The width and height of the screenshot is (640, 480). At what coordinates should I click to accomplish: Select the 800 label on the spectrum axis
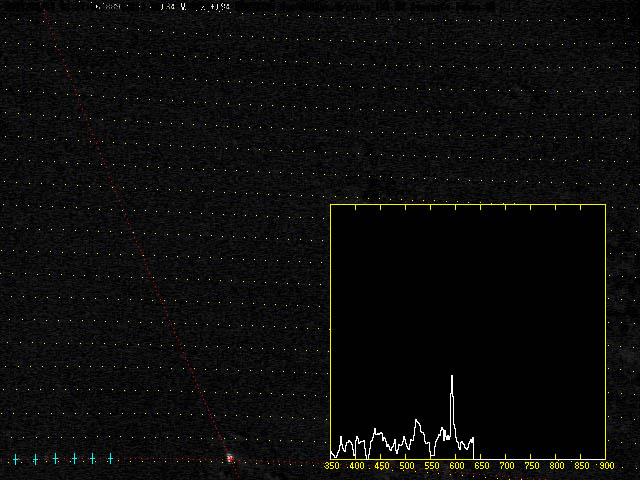tap(556, 466)
